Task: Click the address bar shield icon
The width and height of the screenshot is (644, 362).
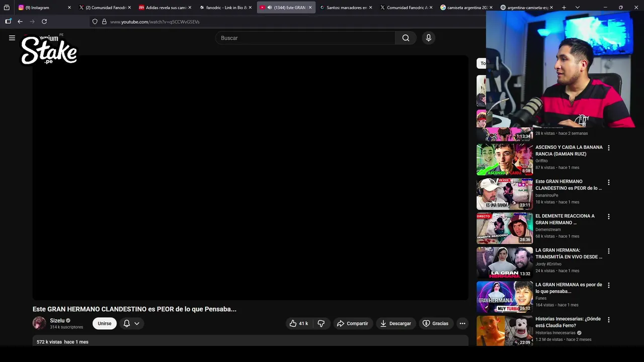Action: pyautogui.click(x=95, y=22)
